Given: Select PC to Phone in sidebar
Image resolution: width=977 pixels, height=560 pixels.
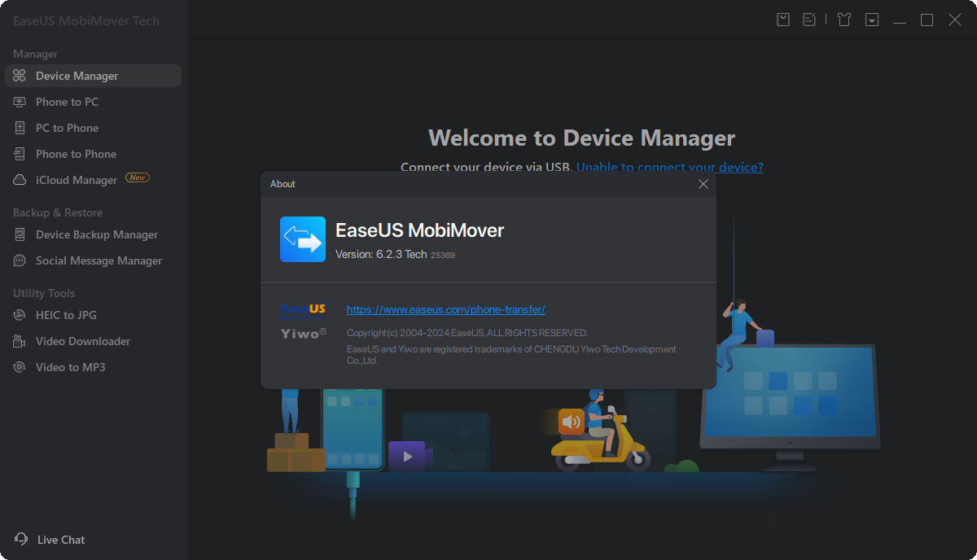Looking at the screenshot, I should click(x=93, y=128).
